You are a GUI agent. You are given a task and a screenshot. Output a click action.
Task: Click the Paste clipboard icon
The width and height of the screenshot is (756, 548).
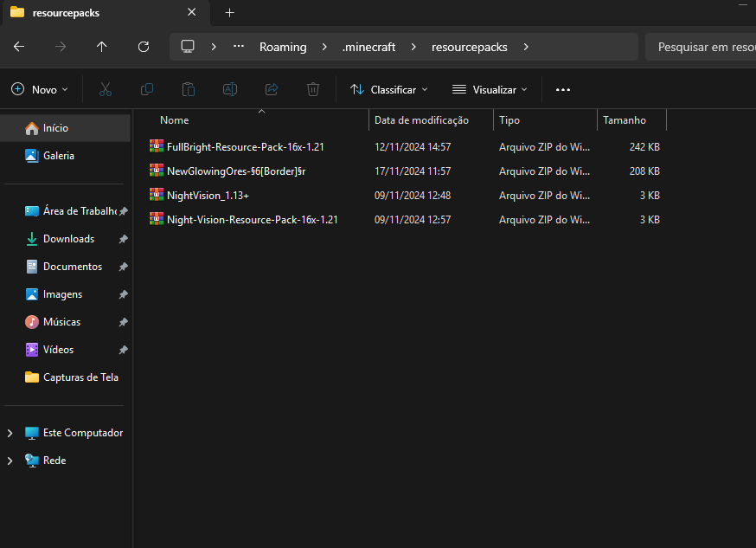point(189,90)
